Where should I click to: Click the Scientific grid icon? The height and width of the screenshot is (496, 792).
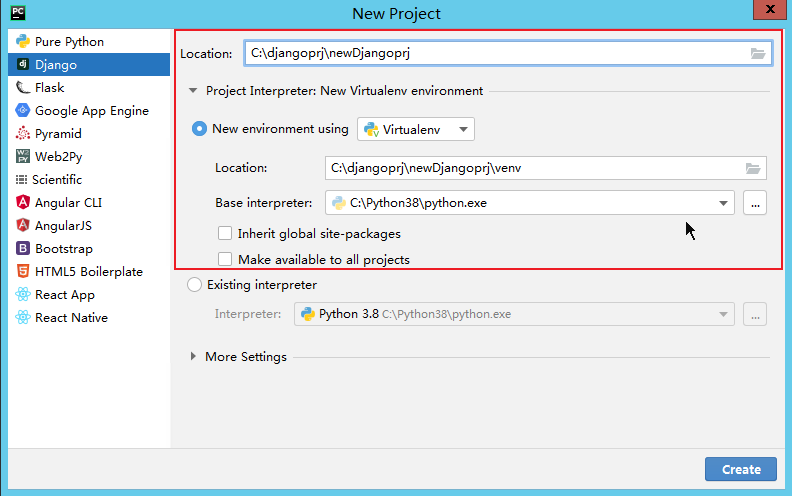point(21,179)
